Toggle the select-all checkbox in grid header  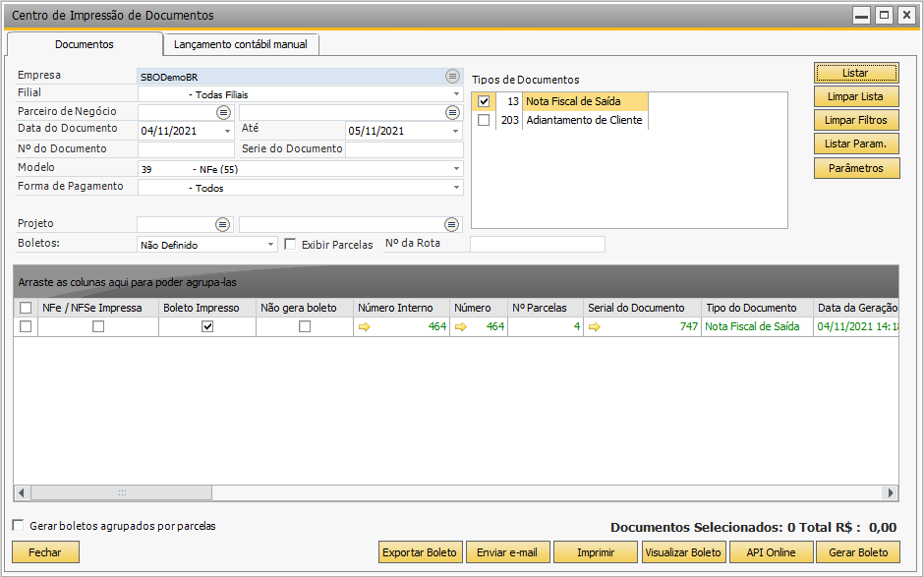point(26,308)
